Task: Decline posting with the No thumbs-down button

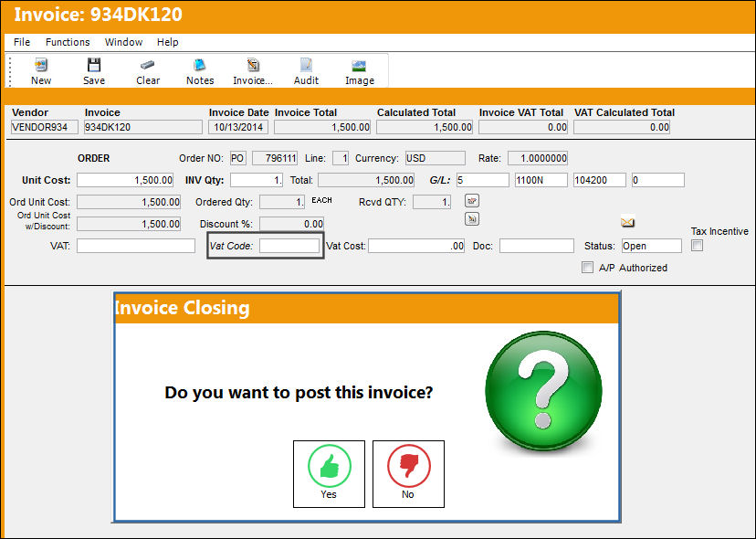Action: point(408,474)
